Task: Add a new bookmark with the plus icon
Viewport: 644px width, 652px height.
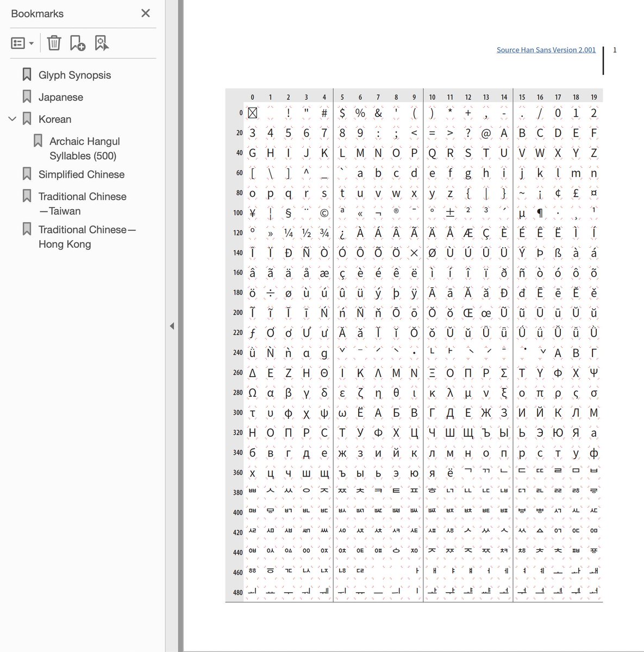Action: coord(78,42)
